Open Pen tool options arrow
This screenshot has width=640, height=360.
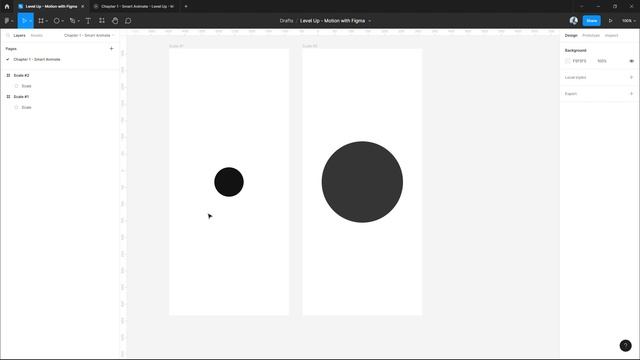click(x=78, y=21)
